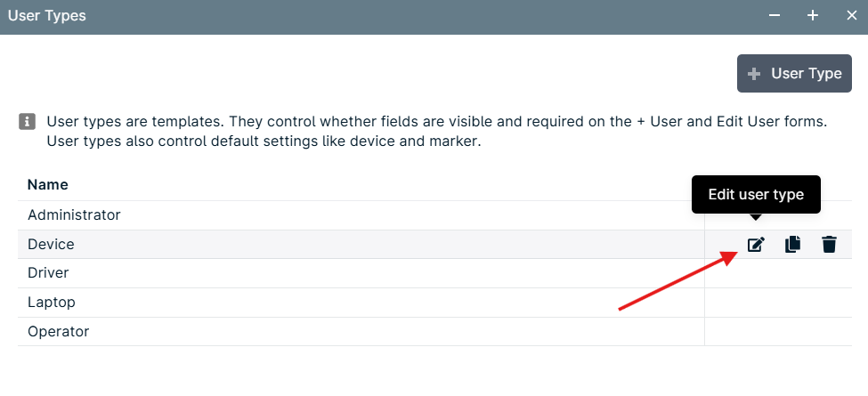The height and width of the screenshot is (396, 868).
Task: Duplicate the Device user type via copy icon
Action: coord(792,244)
